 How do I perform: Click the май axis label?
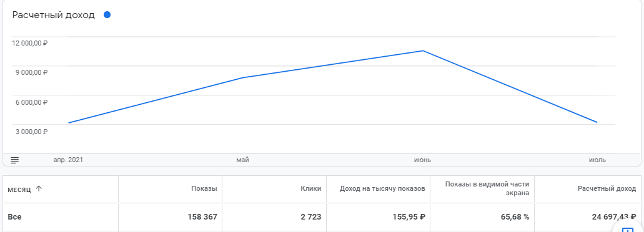pos(243,160)
